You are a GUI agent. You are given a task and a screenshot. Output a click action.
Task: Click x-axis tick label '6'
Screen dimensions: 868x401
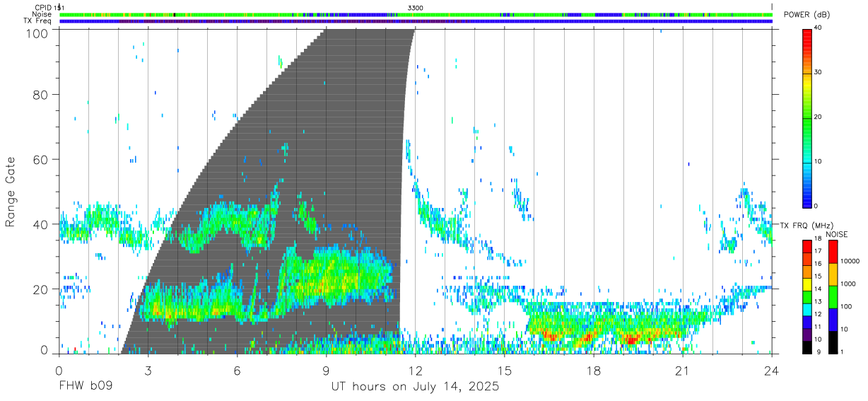click(x=237, y=371)
